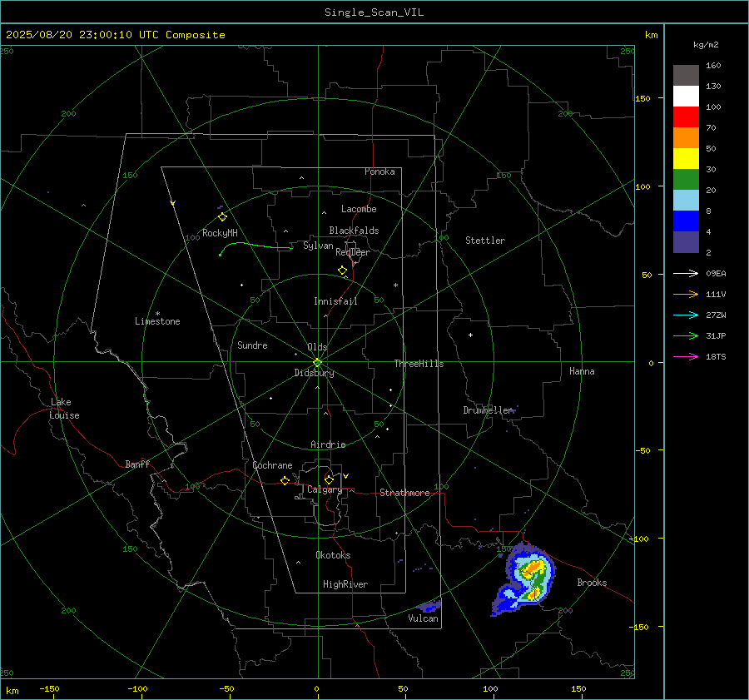Click the white 09EA arrow in legend

686,273
